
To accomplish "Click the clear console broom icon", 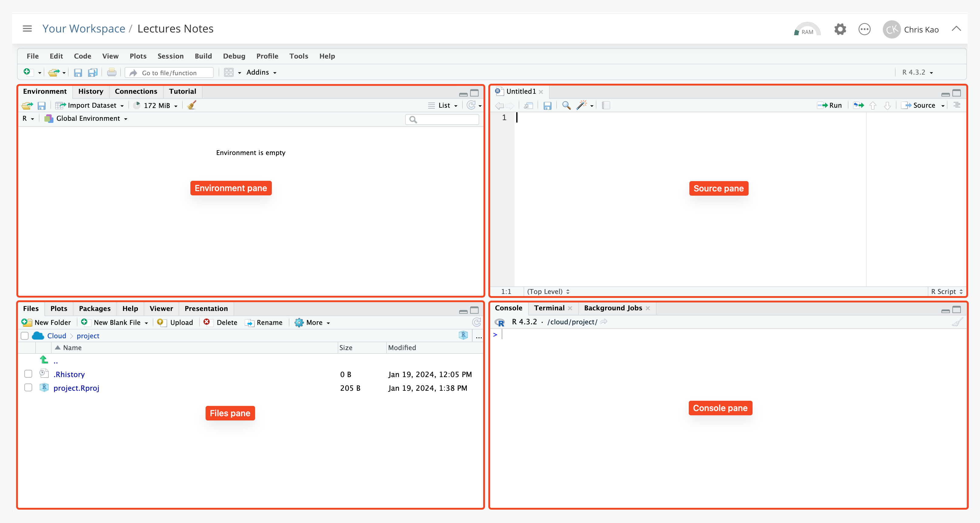I will (x=957, y=322).
